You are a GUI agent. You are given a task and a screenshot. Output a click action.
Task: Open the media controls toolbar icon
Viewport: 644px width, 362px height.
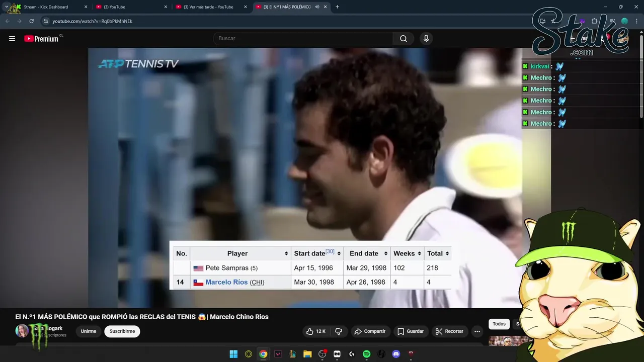(x=612, y=21)
